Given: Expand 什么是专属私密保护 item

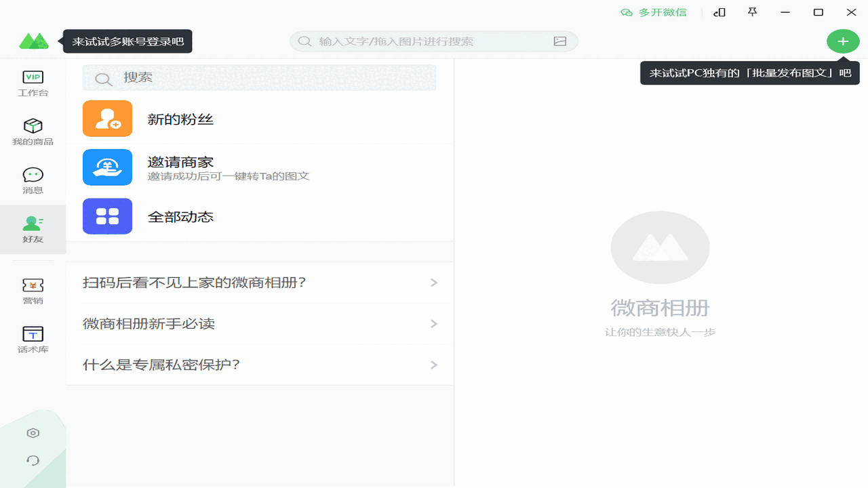Looking at the screenshot, I should pyautogui.click(x=259, y=364).
